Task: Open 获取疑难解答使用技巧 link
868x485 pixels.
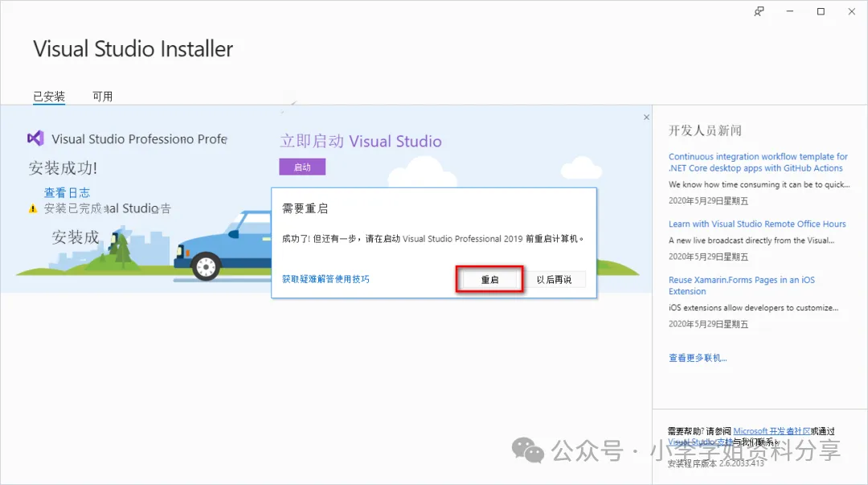Action: point(325,279)
